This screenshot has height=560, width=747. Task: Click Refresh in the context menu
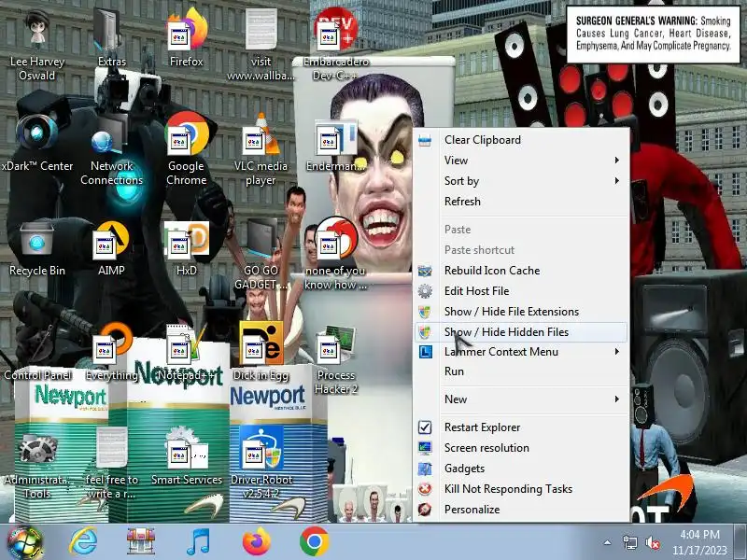[522, 201]
